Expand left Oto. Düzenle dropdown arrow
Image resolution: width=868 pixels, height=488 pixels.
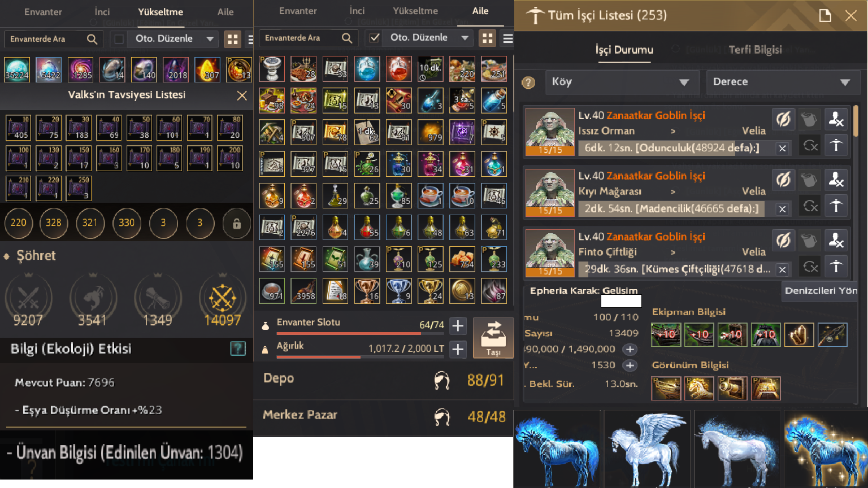coord(210,39)
